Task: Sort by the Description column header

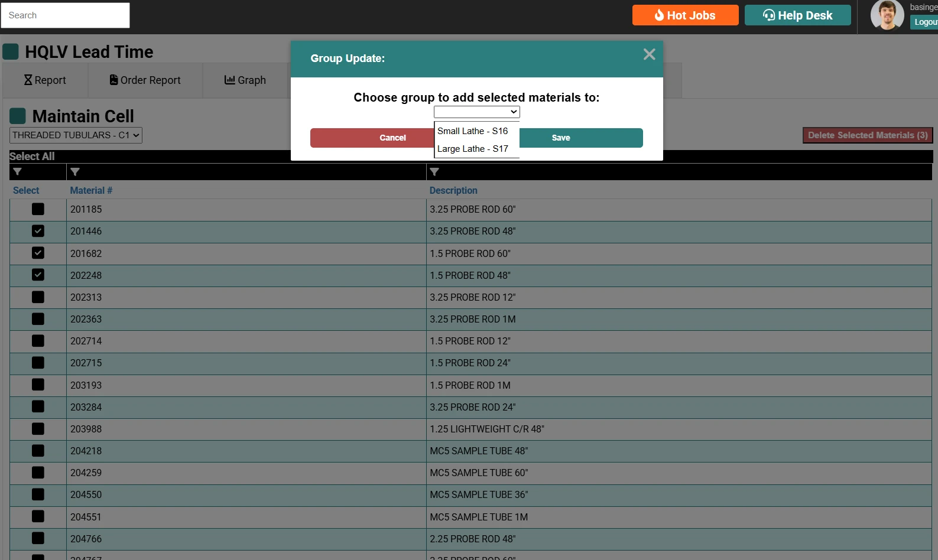Action: coord(453,190)
